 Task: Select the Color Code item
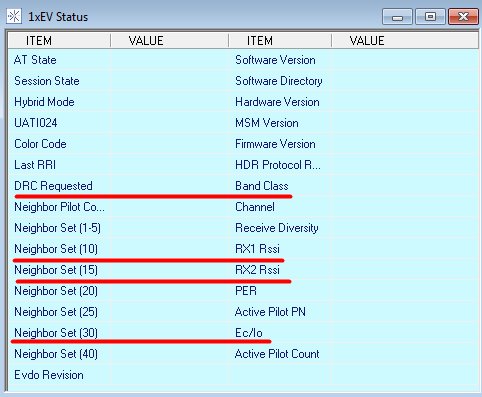pyautogui.click(x=40, y=144)
